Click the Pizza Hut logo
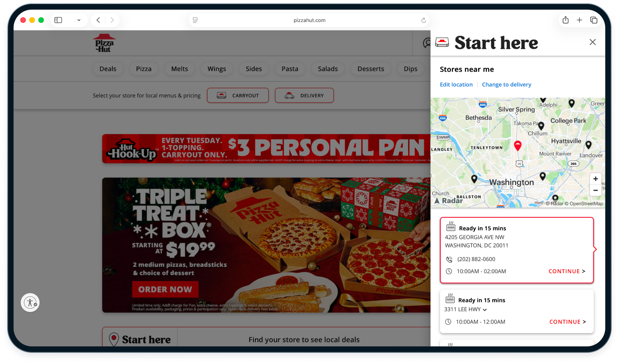 click(104, 43)
